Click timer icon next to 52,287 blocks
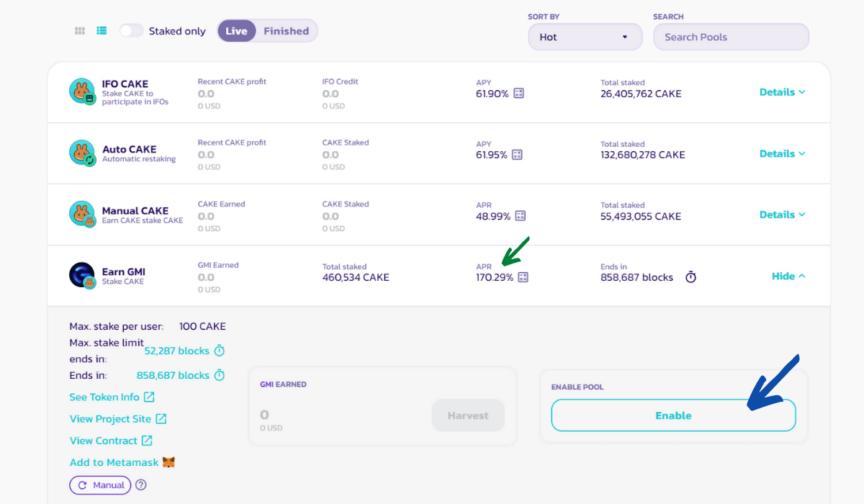This screenshot has height=504, width=864. [220, 351]
